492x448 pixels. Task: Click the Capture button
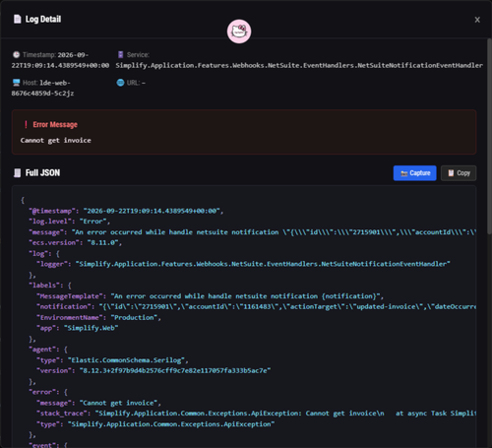click(414, 173)
